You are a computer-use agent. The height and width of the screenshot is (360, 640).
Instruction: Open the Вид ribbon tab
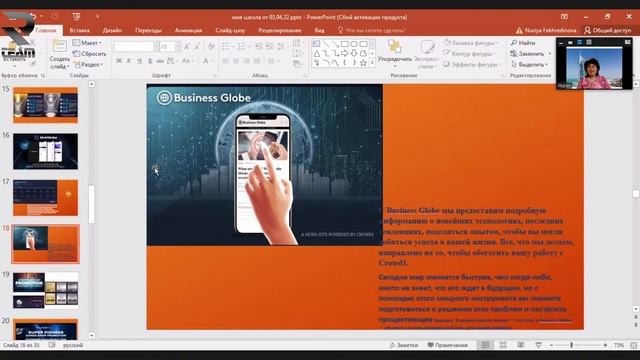(320, 30)
